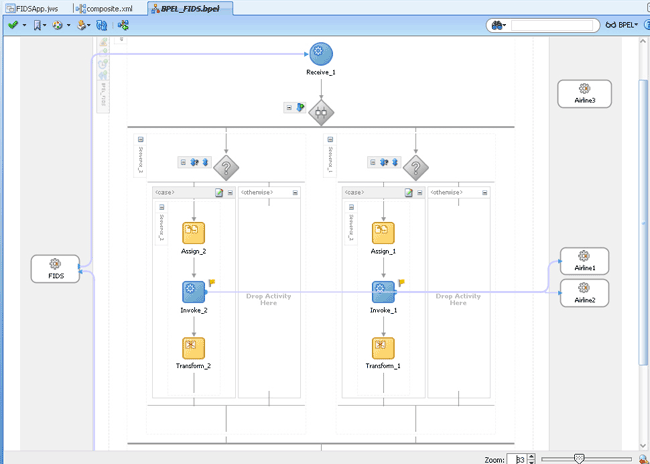Click the Invoke_2 activity icon
This screenshot has height=464, width=650.
pyautogui.click(x=194, y=292)
